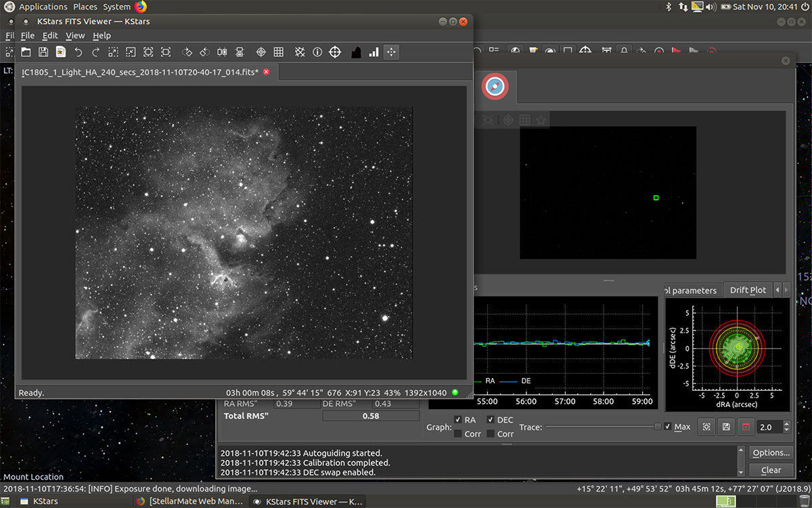Switch to the Drift Plot tab
The width and height of the screenshot is (812, 508).
pyautogui.click(x=748, y=290)
